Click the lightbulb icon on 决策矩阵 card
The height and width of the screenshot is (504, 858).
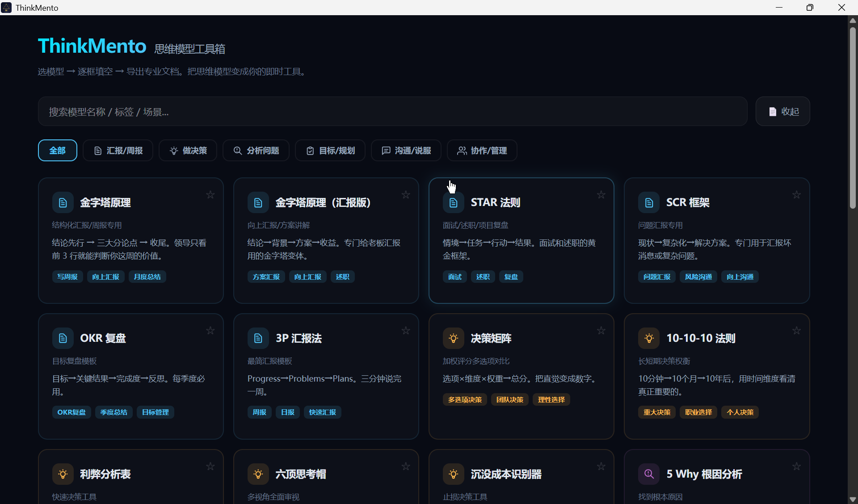point(454,338)
